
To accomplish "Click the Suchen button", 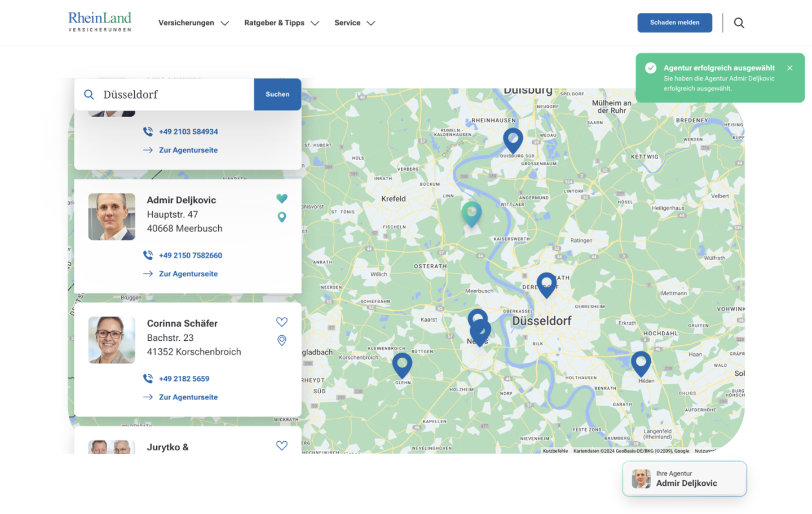I will (x=277, y=94).
